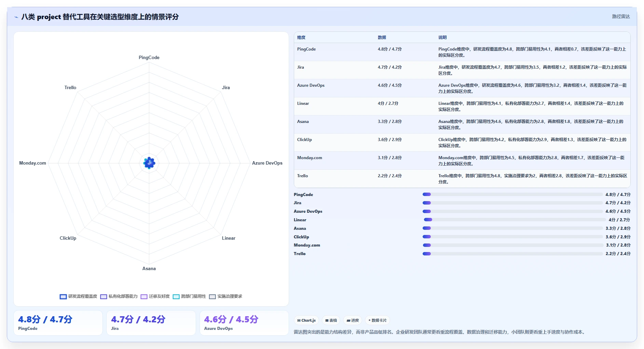Toggle the 研发流程覆盖度 legend series
This screenshot has height=349, width=644.
78,296
